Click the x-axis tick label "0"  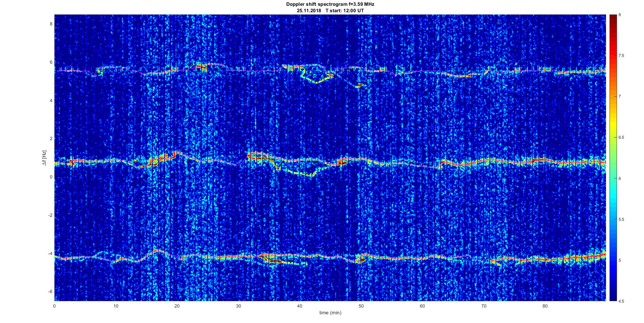pos(54,306)
